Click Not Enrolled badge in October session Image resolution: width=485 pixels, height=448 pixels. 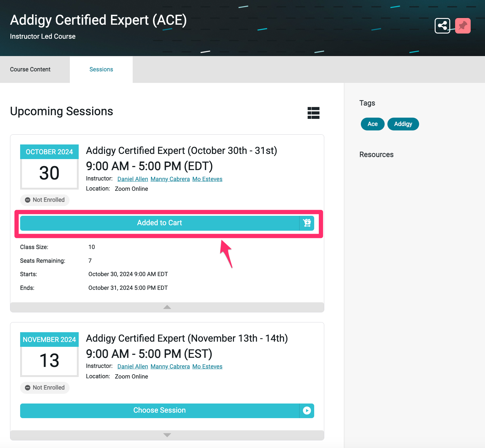point(45,200)
